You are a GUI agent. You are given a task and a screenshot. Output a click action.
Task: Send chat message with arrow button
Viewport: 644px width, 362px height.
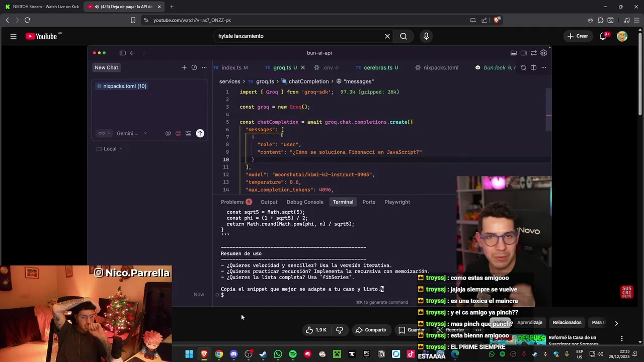click(200, 133)
